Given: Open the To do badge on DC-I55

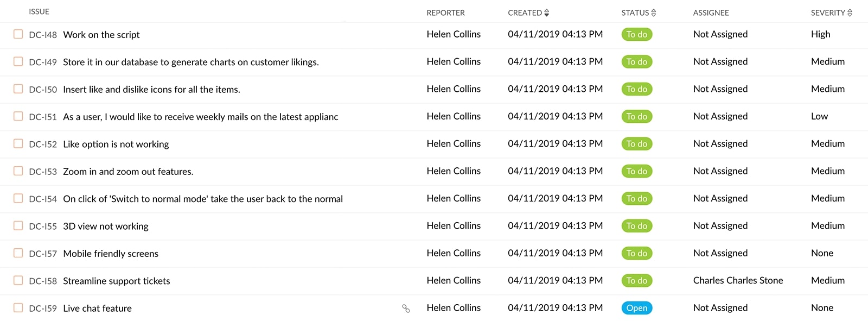Looking at the screenshot, I should tap(637, 226).
